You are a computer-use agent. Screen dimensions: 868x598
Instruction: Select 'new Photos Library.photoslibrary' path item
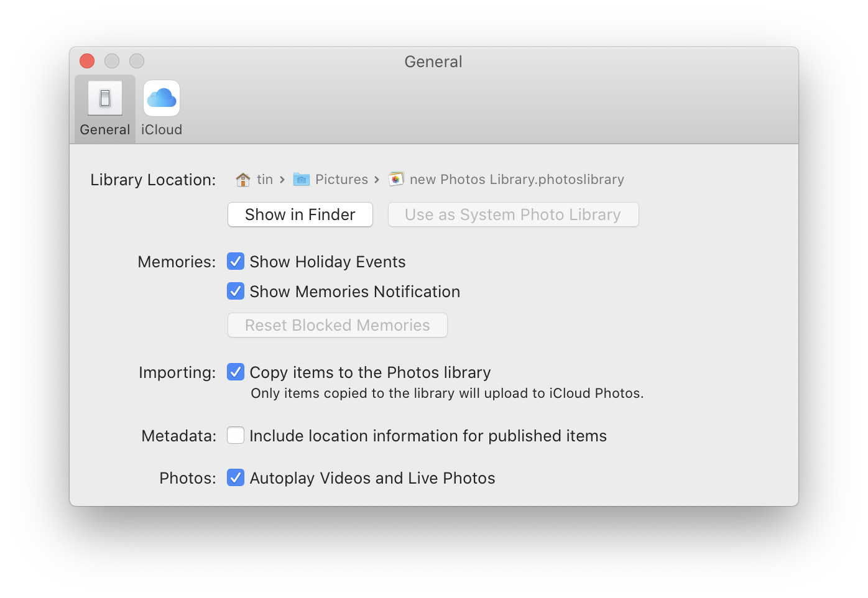click(x=517, y=180)
